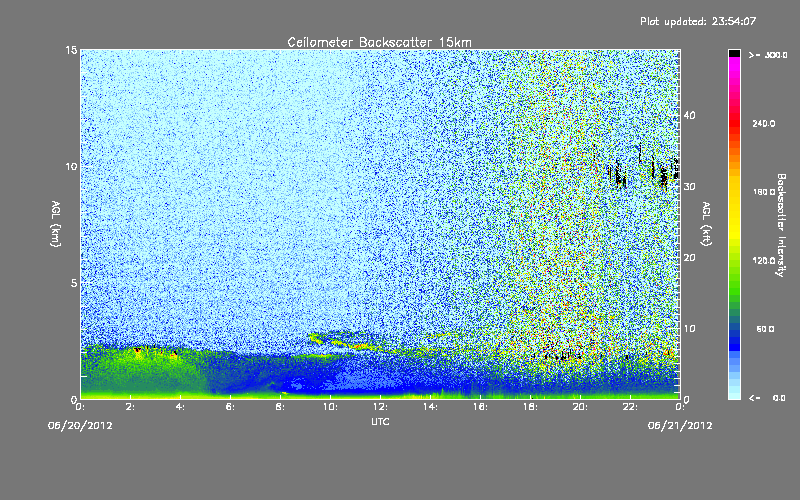Click the AGL (kft) right axis label
Viewport: 800px width, 500px height.
(x=706, y=223)
